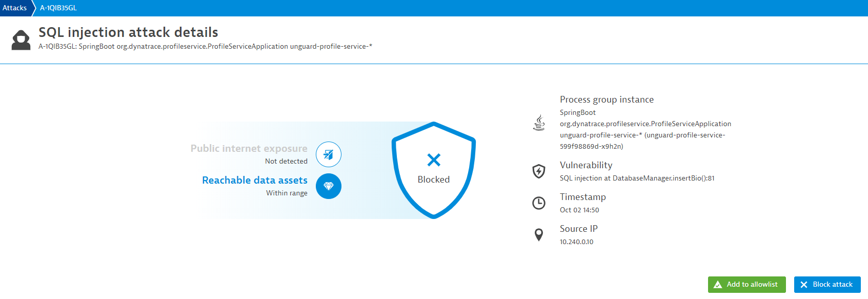The width and height of the screenshot is (868, 299).
Task: Click the timestamp clock icon
Action: (x=539, y=203)
